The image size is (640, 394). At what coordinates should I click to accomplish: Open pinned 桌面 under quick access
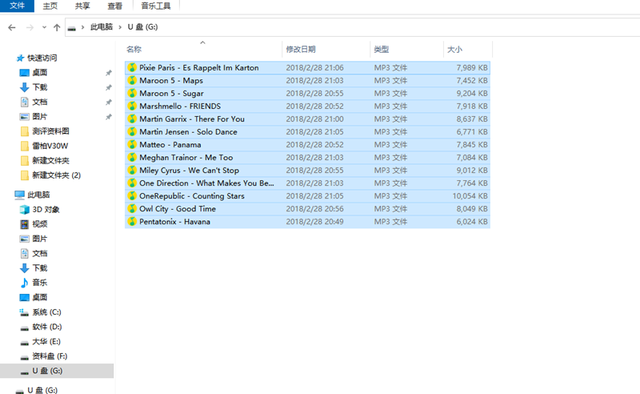(x=40, y=73)
